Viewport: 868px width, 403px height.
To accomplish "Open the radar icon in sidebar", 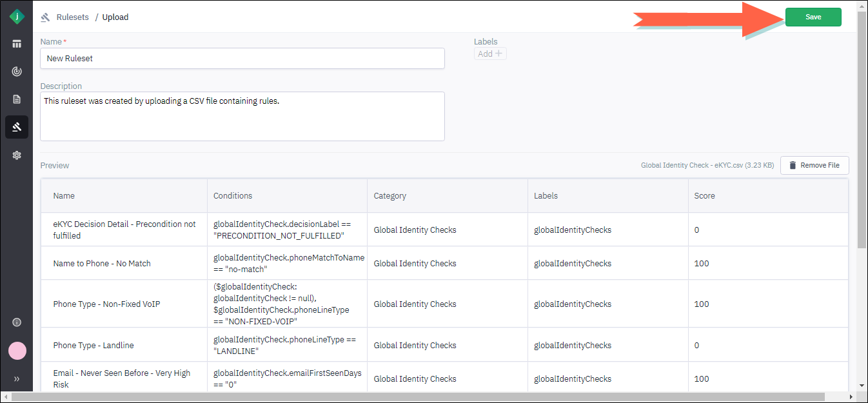I will (17, 72).
